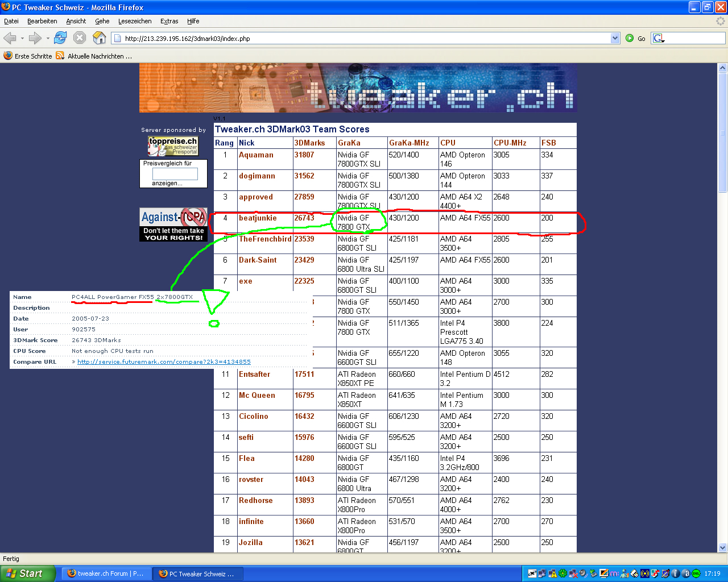The image size is (728, 582).
Task: Open the Windows Start button
Action: (27, 573)
